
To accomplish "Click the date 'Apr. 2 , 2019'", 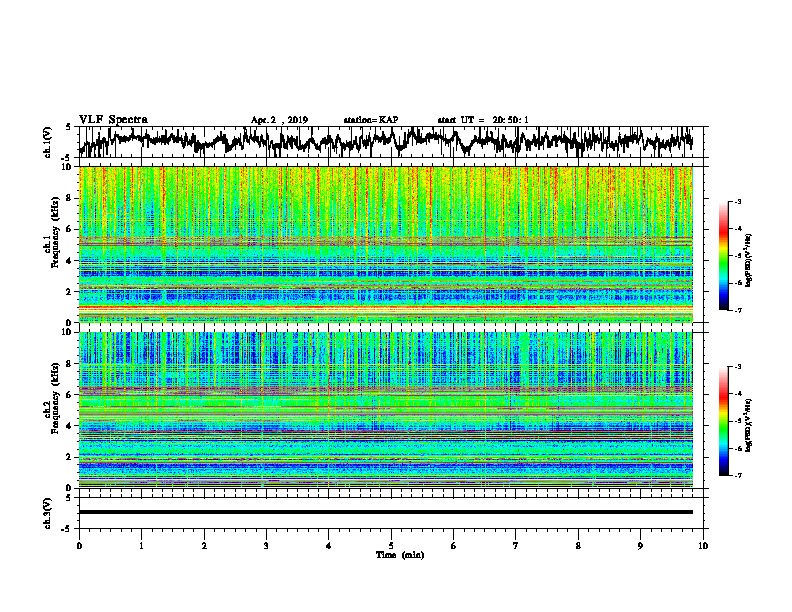I will pyautogui.click(x=279, y=120).
